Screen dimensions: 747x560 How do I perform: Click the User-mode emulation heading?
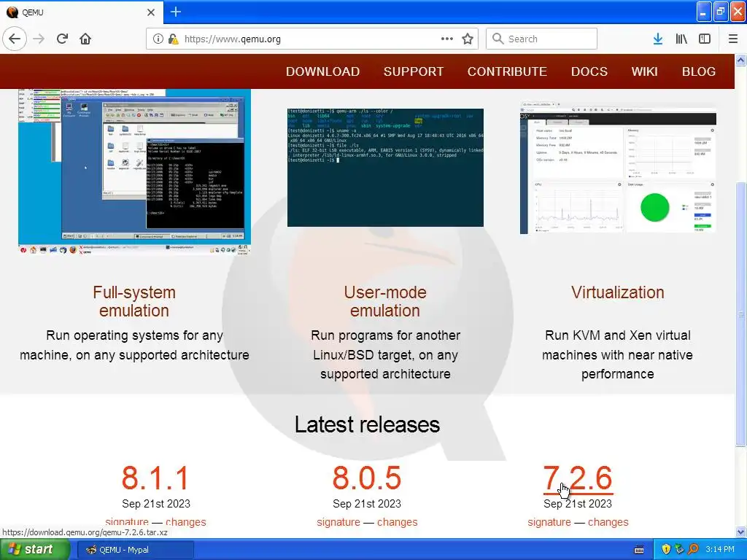coord(385,301)
